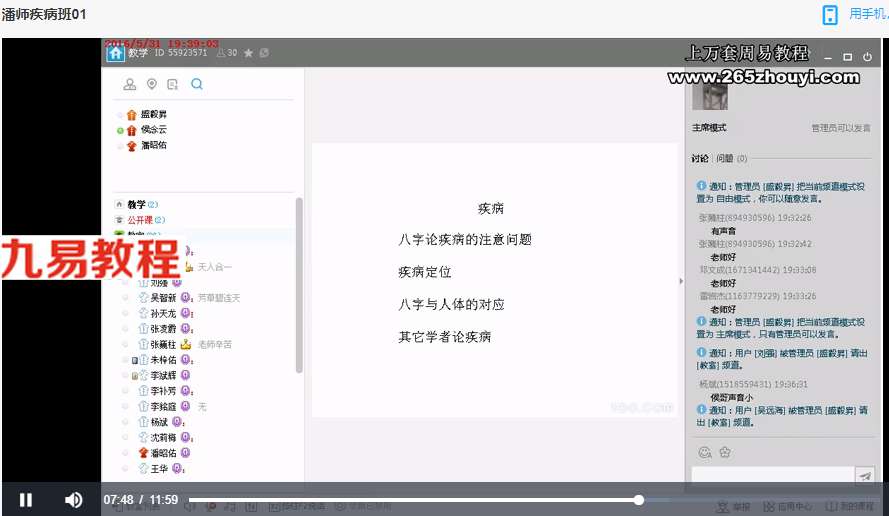Collapse the right chat panel arrow
This screenshot has height=516, width=889.
[x=681, y=281]
